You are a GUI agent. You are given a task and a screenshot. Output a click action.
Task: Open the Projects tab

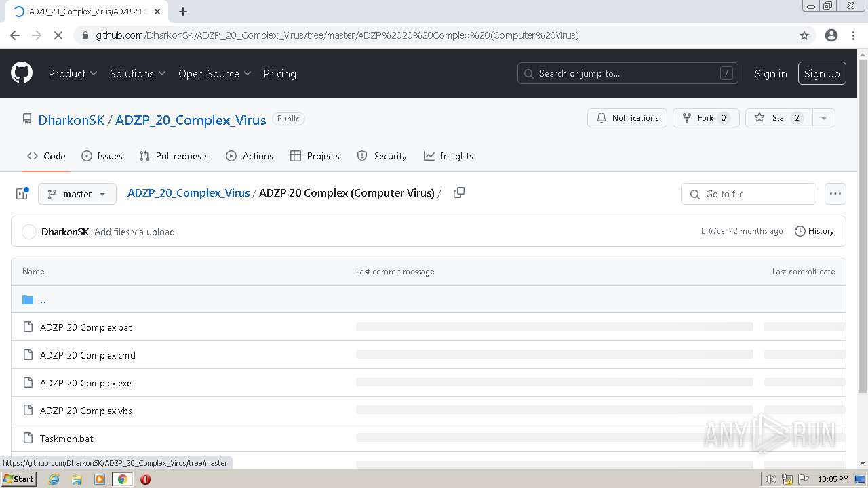point(315,156)
